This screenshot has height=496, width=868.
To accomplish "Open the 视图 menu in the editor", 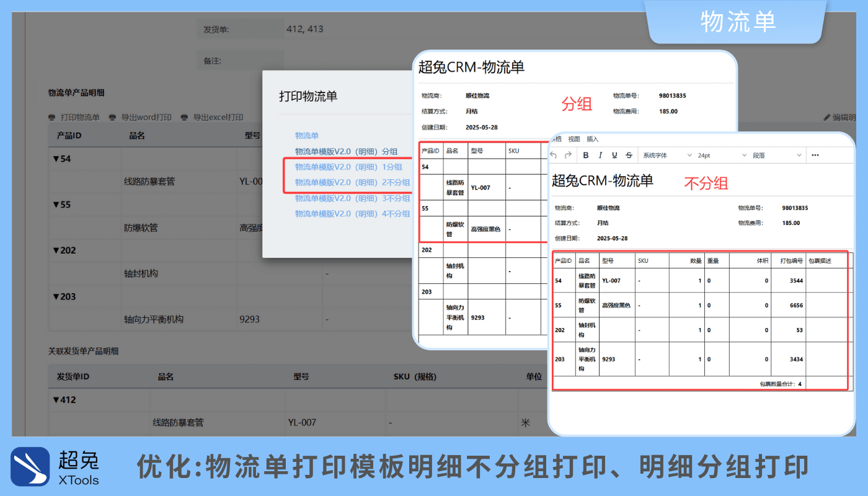I will pos(574,139).
